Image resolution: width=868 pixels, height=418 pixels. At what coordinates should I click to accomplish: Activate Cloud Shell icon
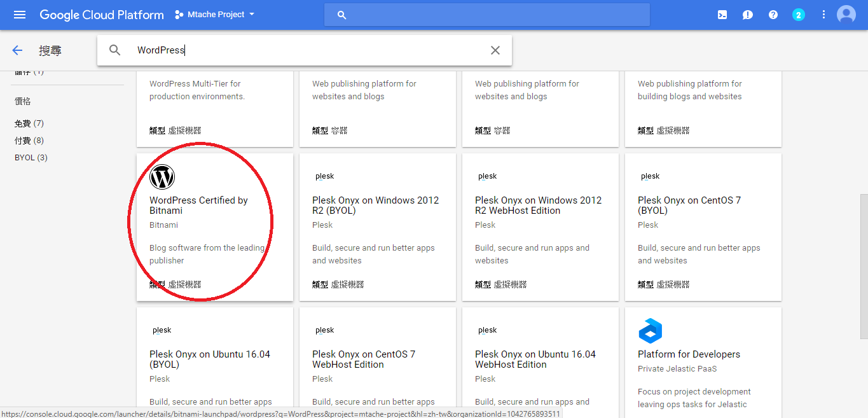(x=722, y=15)
